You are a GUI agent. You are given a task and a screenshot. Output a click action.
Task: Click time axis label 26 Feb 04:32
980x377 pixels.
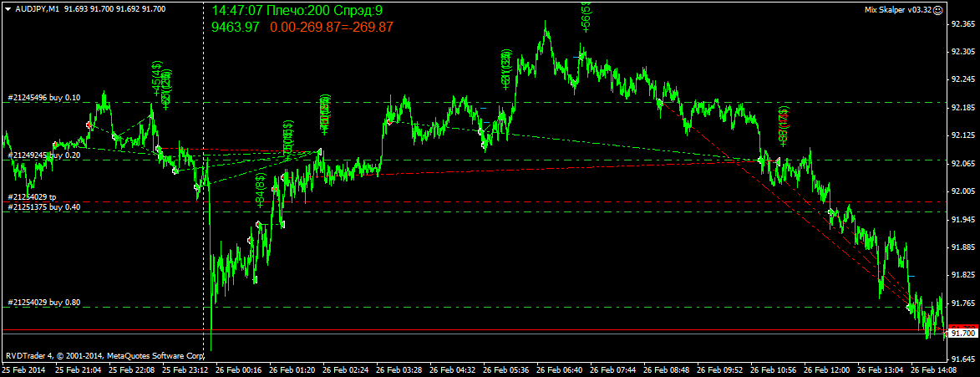(x=453, y=371)
